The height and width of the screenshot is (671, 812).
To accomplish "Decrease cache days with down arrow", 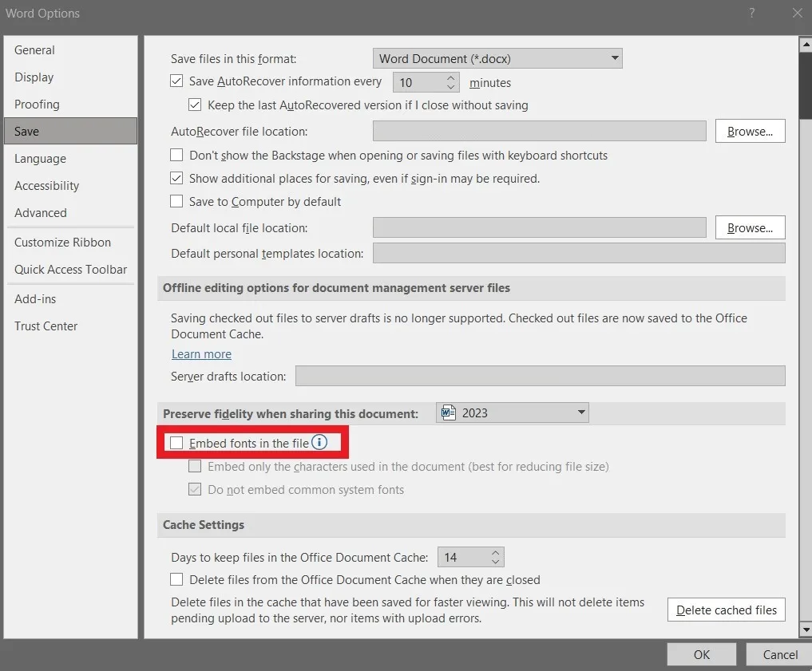I will coord(496,562).
